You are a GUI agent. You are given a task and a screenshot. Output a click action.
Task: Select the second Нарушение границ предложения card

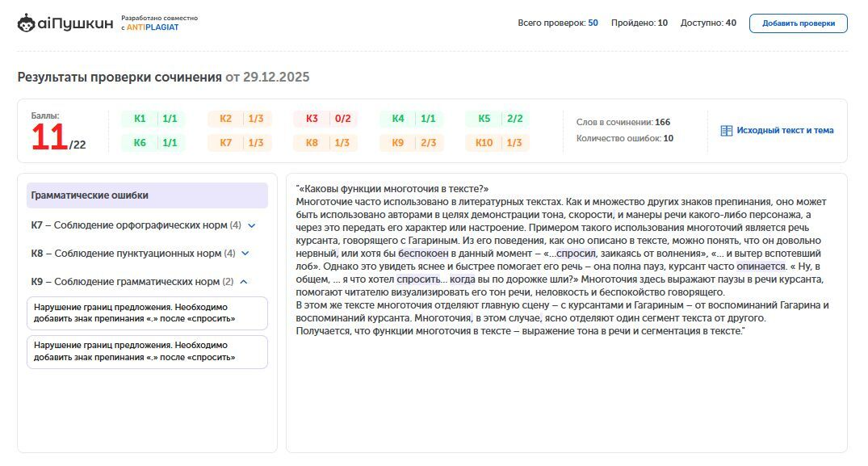pos(147,351)
